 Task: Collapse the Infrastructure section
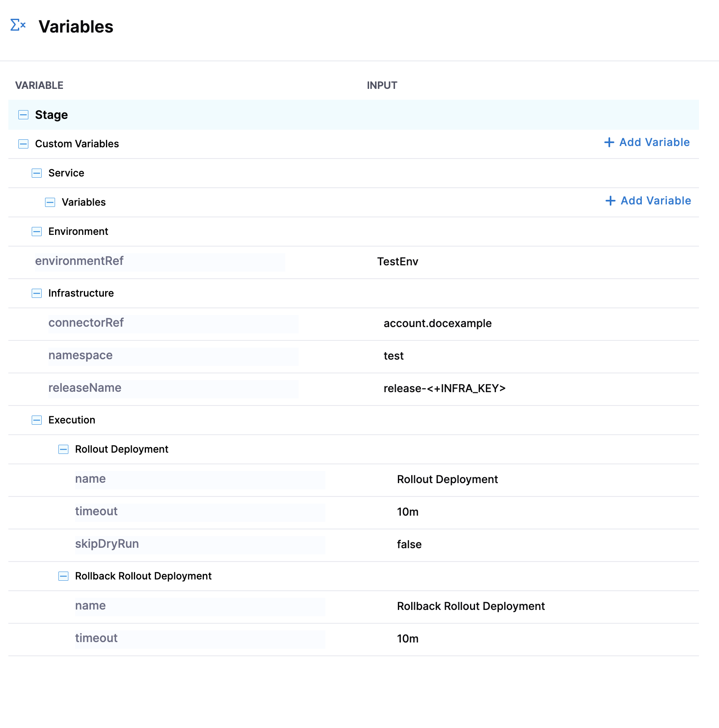tap(37, 293)
